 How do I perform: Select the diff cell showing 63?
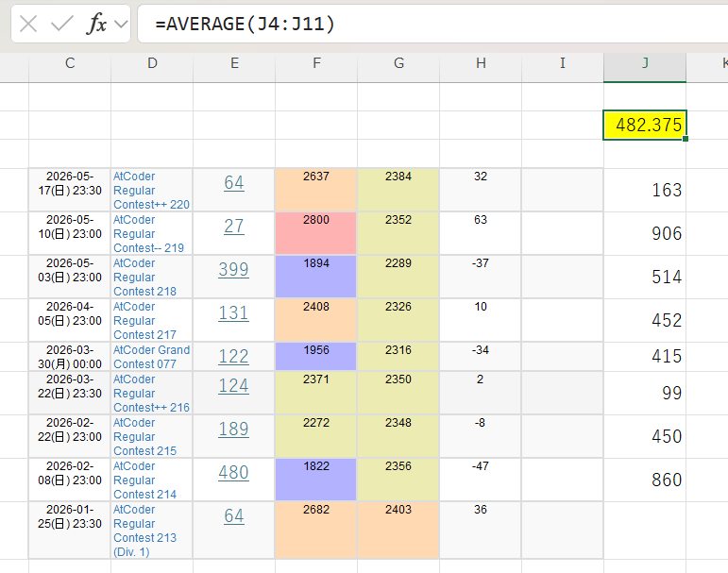click(x=481, y=233)
